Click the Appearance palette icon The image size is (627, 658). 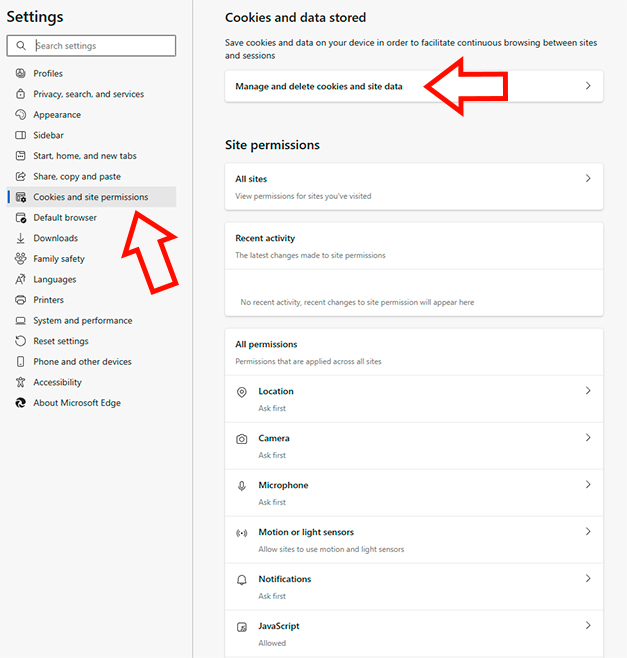(x=21, y=115)
